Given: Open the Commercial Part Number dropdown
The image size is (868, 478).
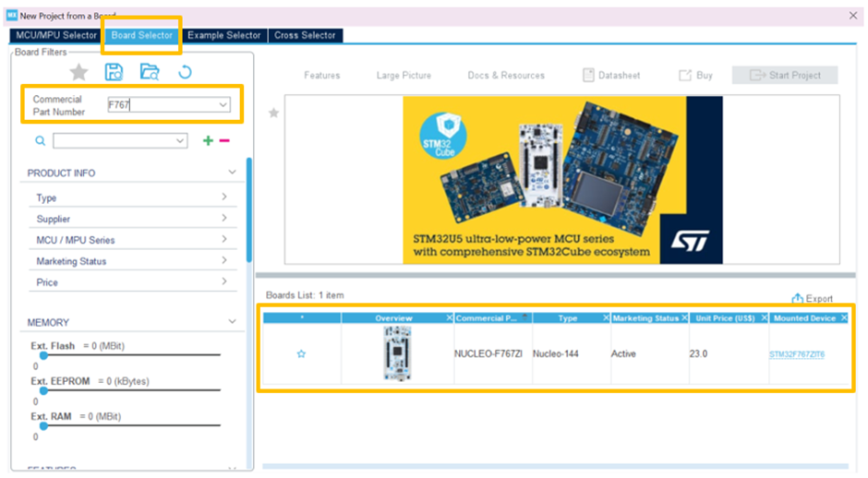Looking at the screenshot, I should click(223, 105).
